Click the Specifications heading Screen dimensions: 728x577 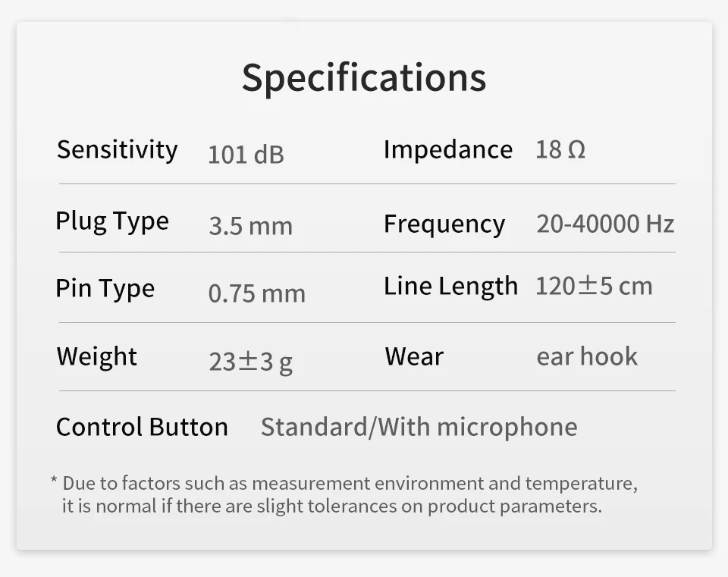[x=364, y=78]
